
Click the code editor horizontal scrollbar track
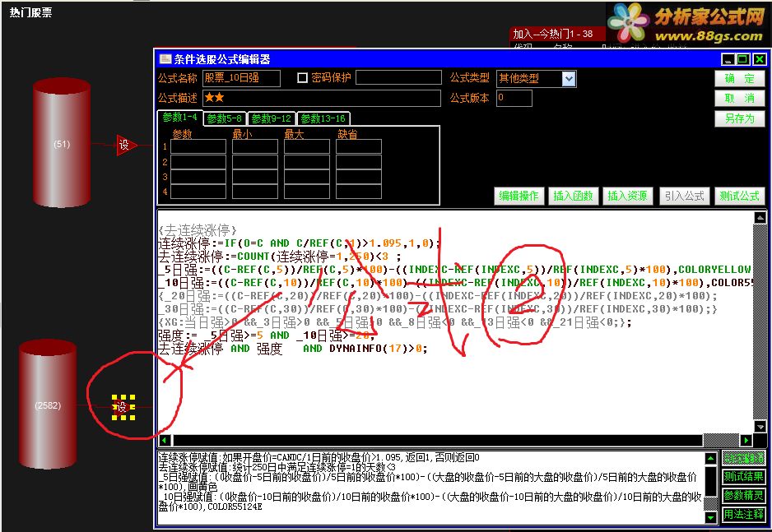[x=721, y=440]
